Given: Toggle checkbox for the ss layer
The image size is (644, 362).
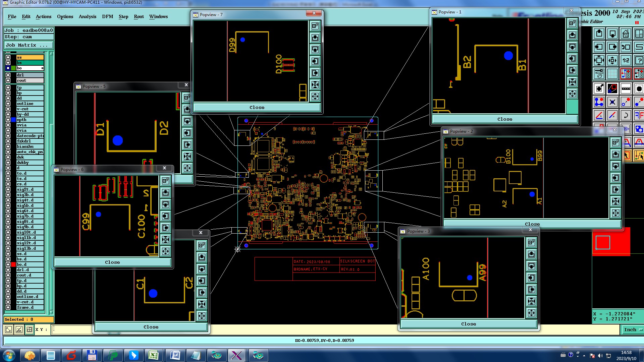Looking at the screenshot, I should tap(8, 57).
